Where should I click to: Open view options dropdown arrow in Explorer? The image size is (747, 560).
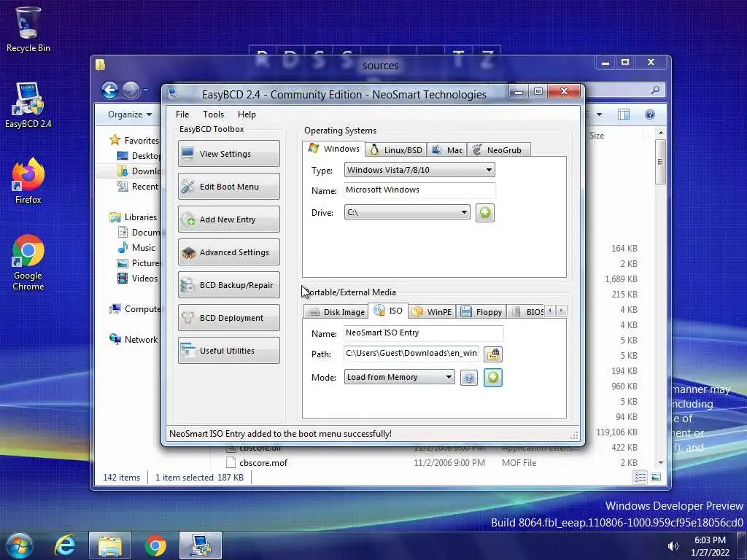pyautogui.click(x=600, y=114)
